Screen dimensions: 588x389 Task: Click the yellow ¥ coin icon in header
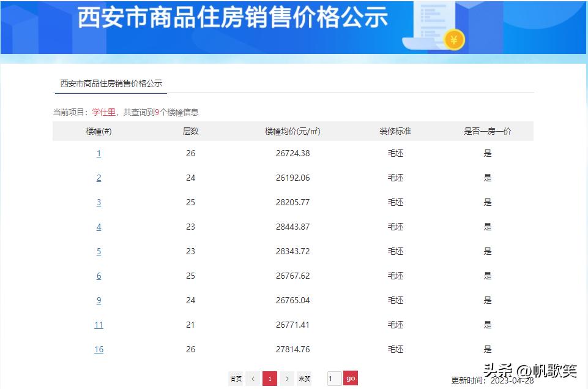(x=453, y=39)
